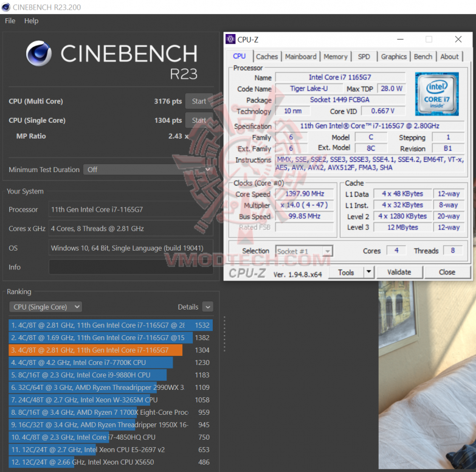This screenshot has width=476, height=472.
Task: Switch to the Caches tab in CPU-Z
Action: [x=267, y=57]
